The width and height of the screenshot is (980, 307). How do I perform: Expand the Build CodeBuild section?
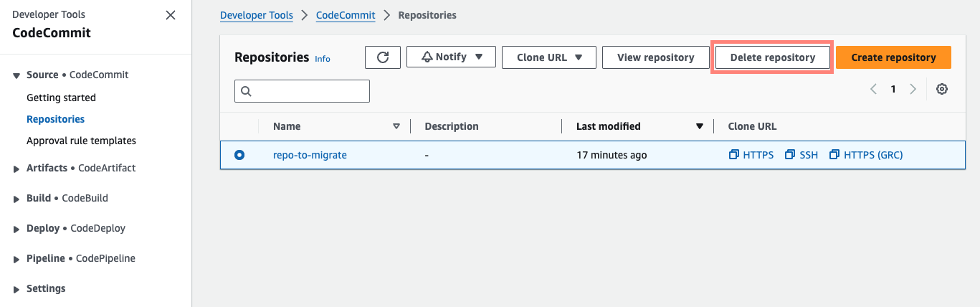(x=17, y=199)
